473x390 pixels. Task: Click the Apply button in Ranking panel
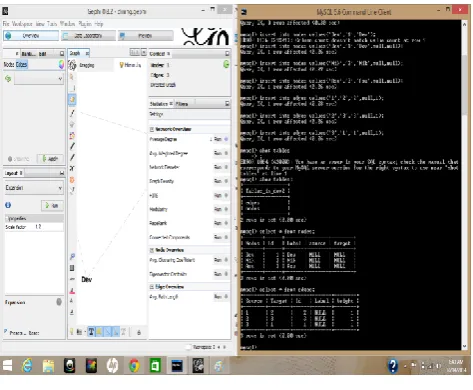point(50,159)
